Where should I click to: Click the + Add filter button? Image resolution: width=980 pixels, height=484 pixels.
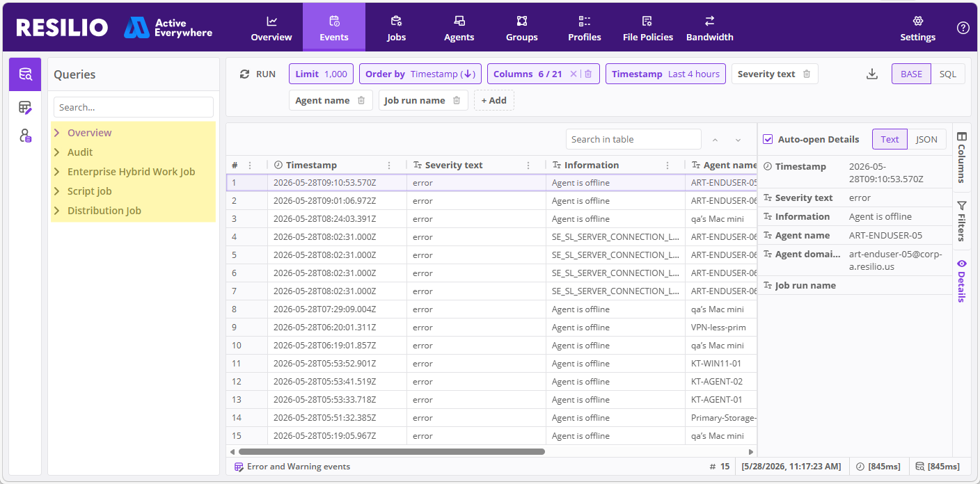click(x=494, y=101)
